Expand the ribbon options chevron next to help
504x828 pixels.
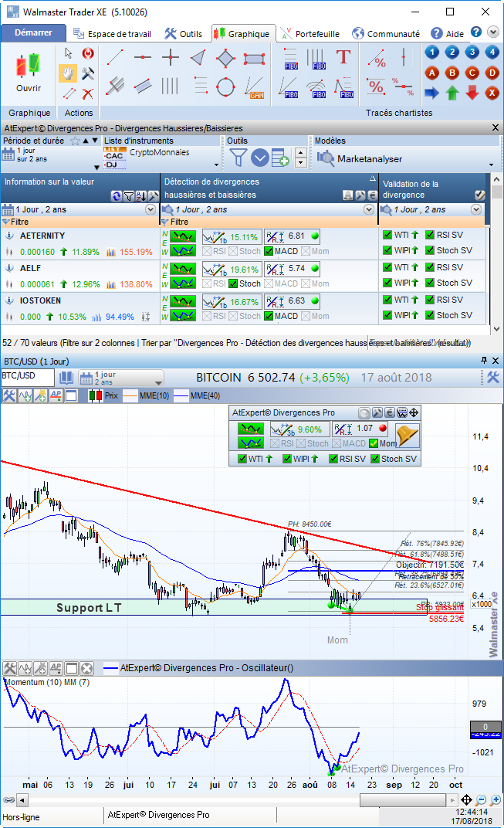[x=493, y=32]
